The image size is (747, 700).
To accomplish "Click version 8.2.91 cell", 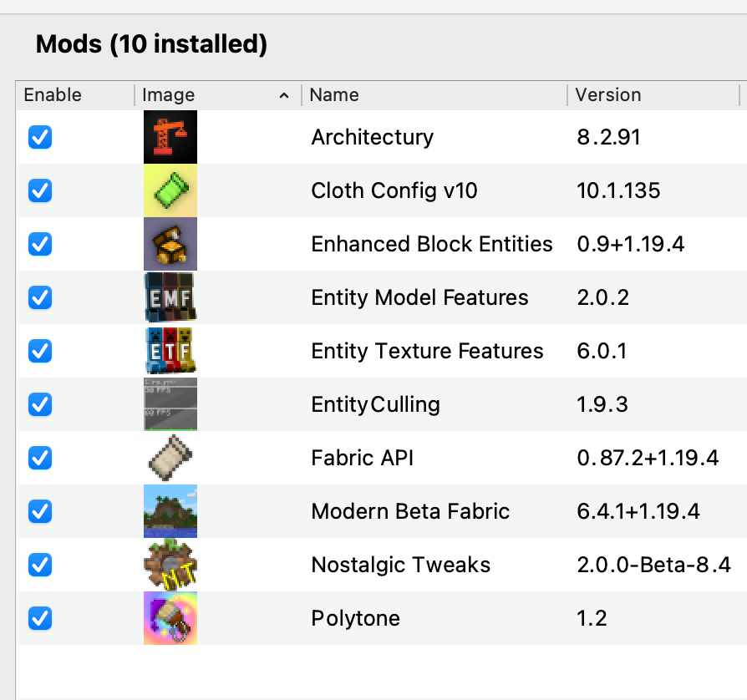I will 608,137.
